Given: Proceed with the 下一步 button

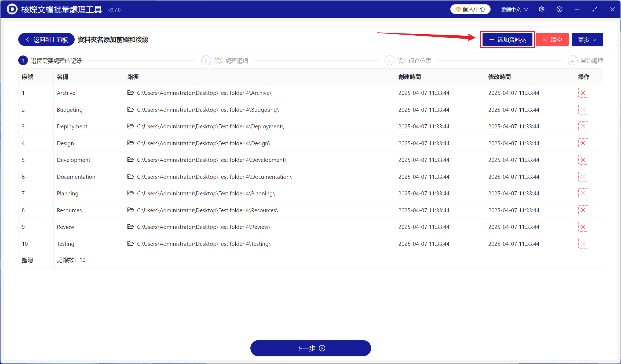Looking at the screenshot, I should 310,348.
